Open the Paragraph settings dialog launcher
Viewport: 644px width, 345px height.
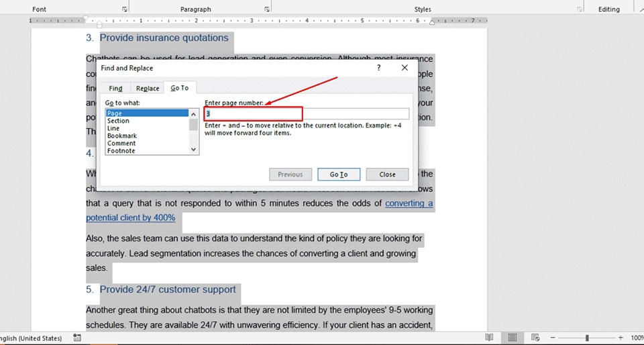pos(267,9)
